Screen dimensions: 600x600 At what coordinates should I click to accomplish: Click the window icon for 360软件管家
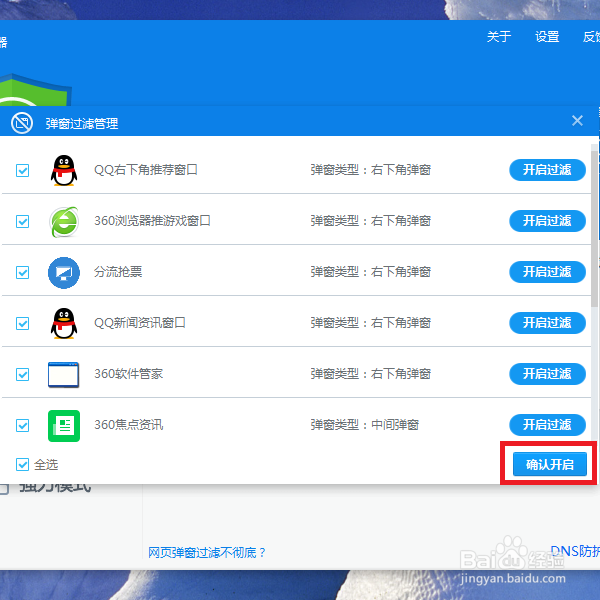64,375
